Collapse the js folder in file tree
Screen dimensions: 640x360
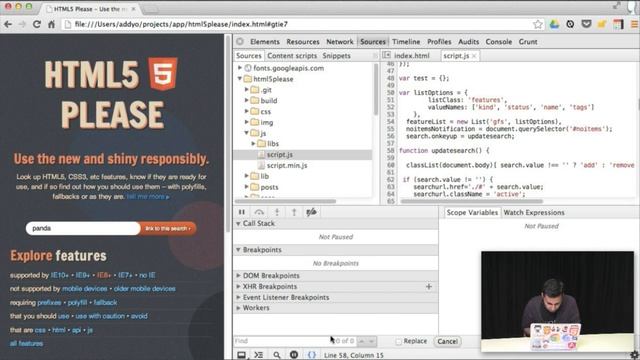point(247,133)
